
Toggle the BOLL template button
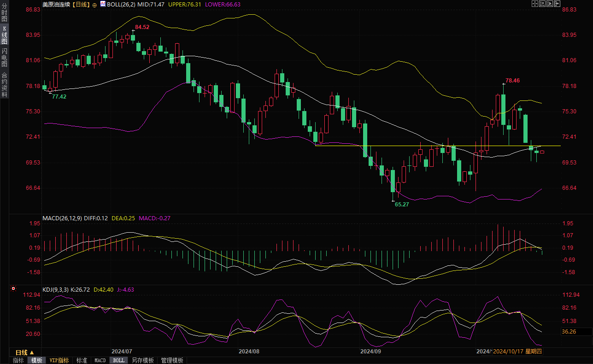click(118, 360)
